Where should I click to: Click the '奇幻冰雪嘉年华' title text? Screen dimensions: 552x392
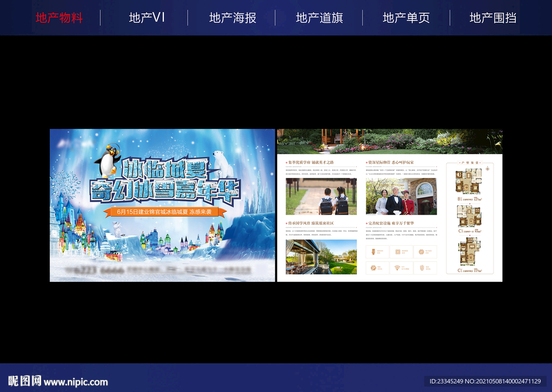click(x=165, y=192)
